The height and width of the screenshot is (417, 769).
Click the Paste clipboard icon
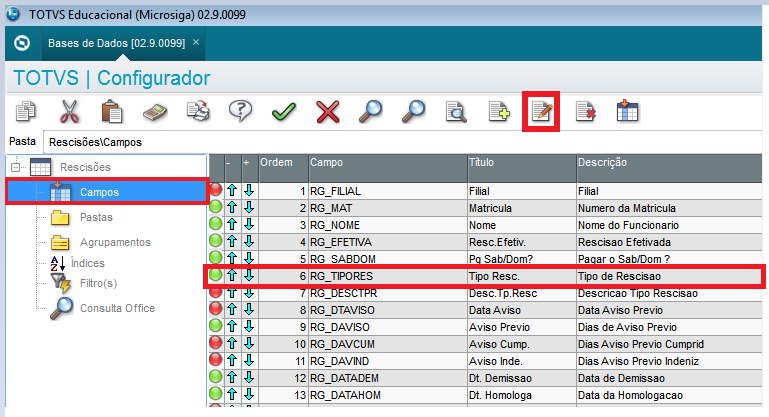pos(112,111)
